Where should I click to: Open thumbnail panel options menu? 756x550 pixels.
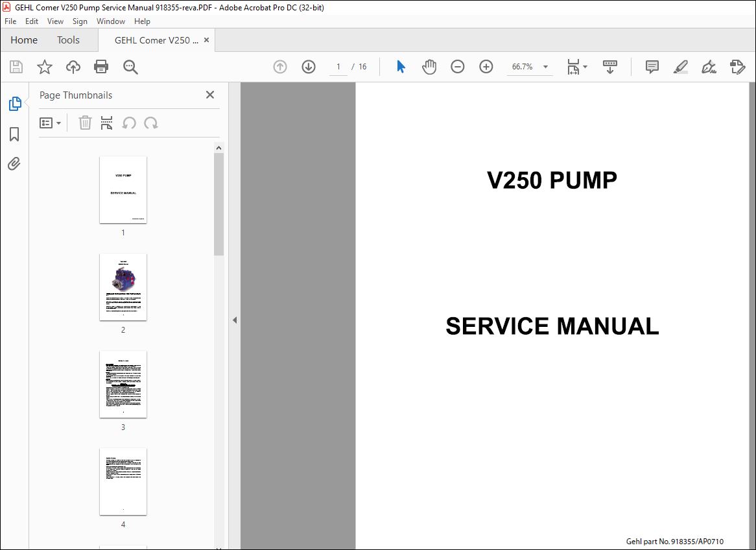click(50, 123)
